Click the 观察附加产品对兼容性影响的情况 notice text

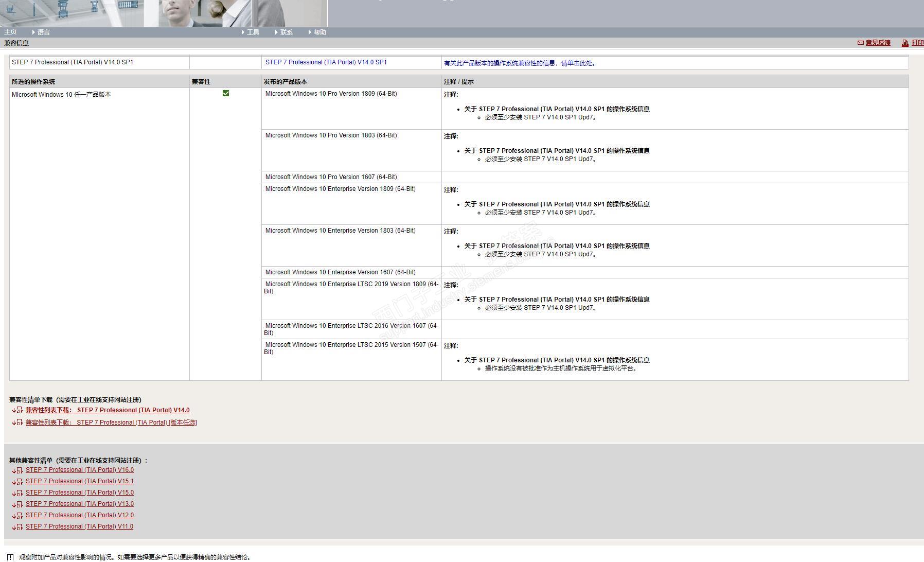135,557
